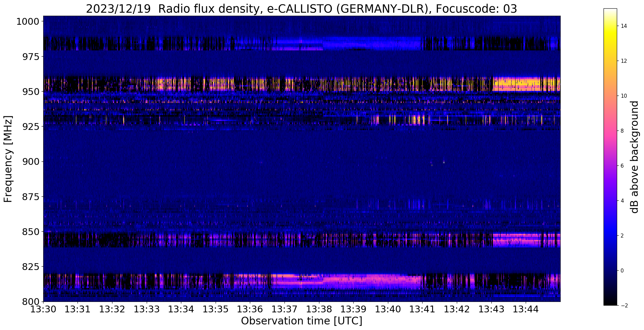The image size is (644, 330).
Task: Click the 13:31 time tick label
Action: 78,309
